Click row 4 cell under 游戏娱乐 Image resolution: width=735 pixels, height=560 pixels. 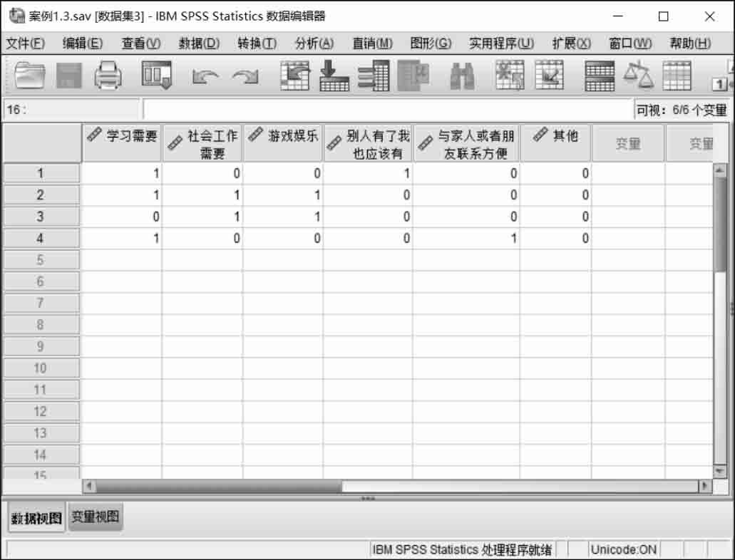[x=282, y=239]
